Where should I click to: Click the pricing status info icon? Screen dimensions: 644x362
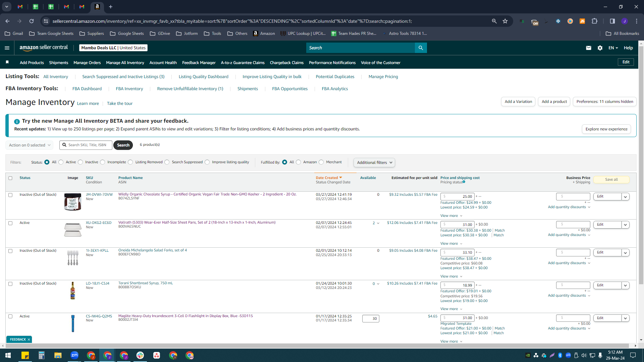(464, 182)
